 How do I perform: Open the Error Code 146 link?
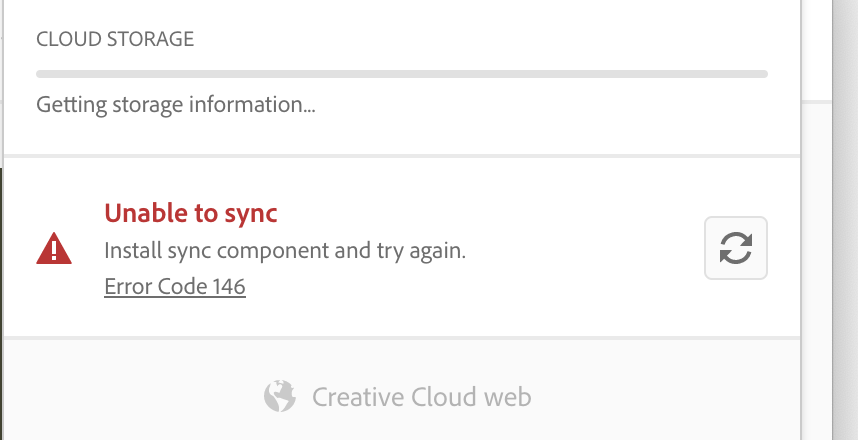(175, 287)
